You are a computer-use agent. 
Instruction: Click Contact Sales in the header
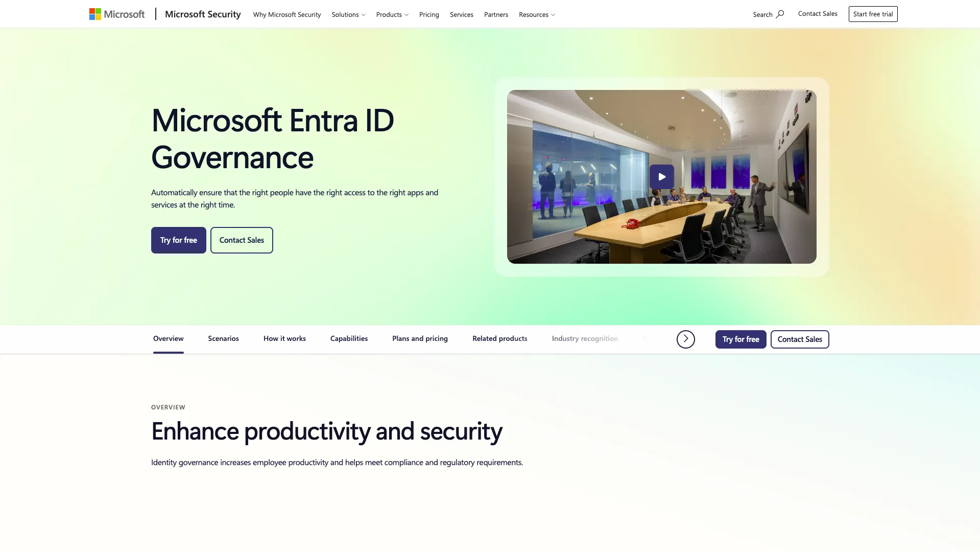pos(818,14)
